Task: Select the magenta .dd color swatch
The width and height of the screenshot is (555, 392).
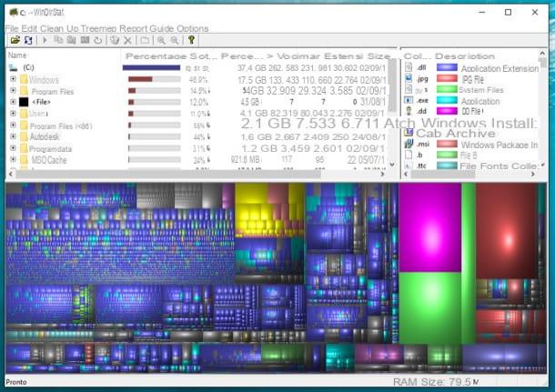Action: click(447, 111)
